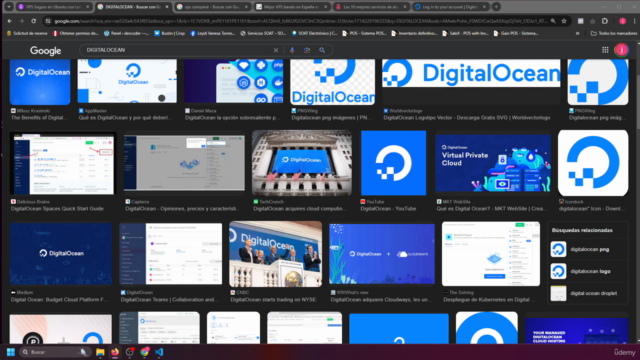This screenshot has height=360, width=640.
Task: Open the address bar zoom magnifier icon
Action: point(553,21)
